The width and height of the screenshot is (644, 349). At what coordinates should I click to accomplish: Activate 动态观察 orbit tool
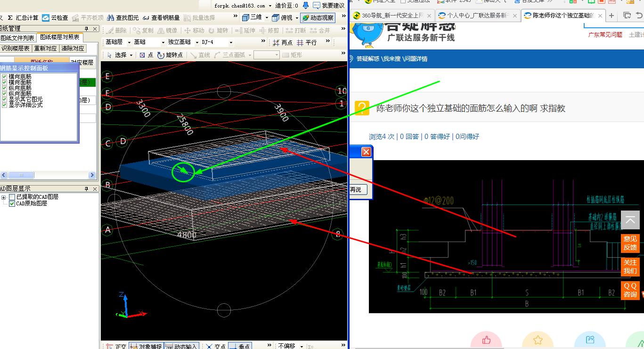tap(318, 18)
